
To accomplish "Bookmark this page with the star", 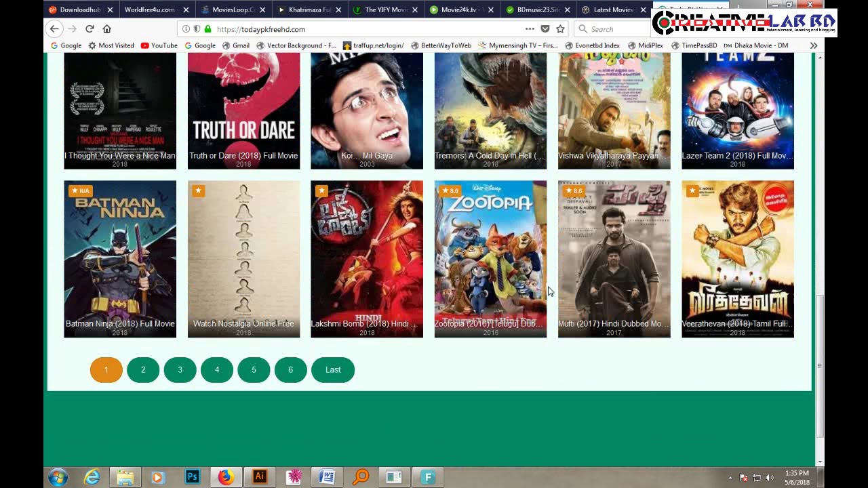I will pos(560,29).
